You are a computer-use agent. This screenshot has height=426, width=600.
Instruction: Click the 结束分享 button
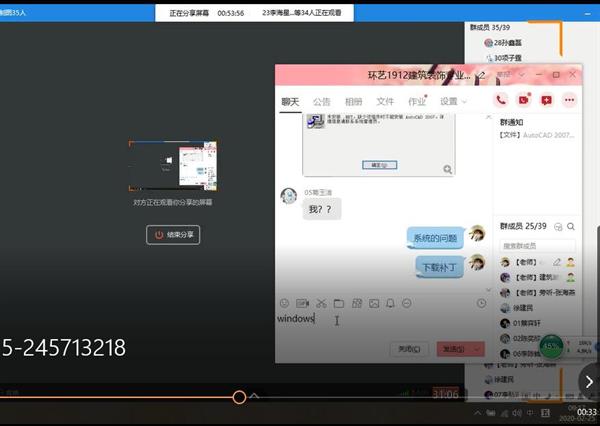coord(173,235)
